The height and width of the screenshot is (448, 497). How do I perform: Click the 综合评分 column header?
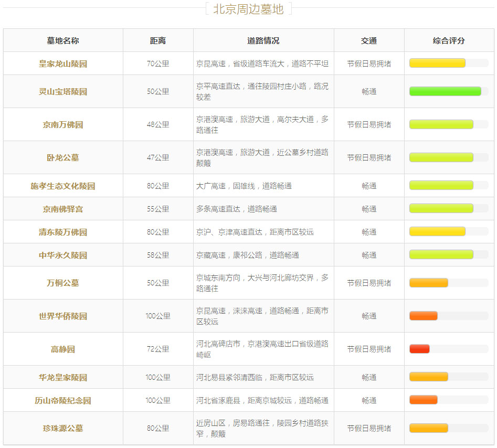[449, 40]
